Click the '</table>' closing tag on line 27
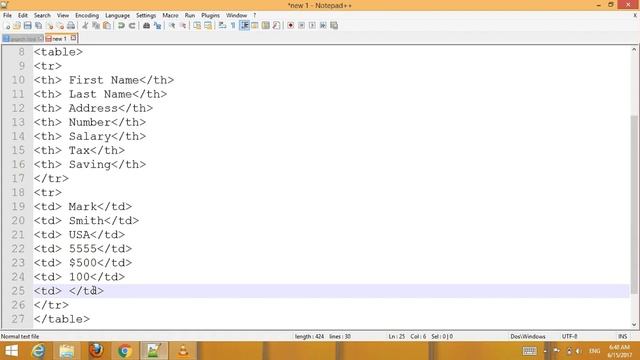The height and width of the screenshot is (360, 640). [x=62, y=319]
